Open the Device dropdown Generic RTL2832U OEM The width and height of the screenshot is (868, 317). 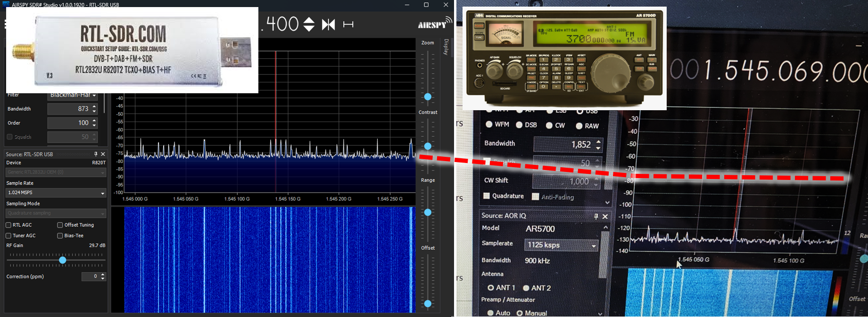[x=56, y=172]
